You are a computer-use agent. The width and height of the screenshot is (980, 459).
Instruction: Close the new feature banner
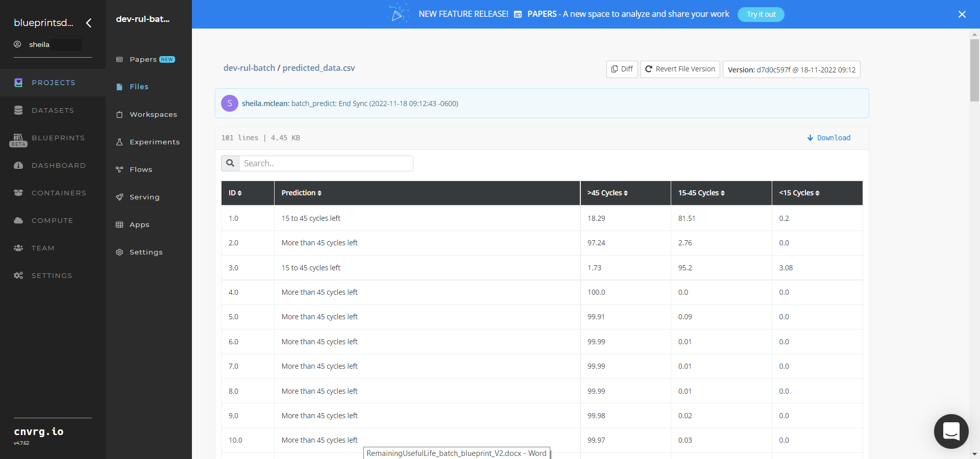click(962, 14)
